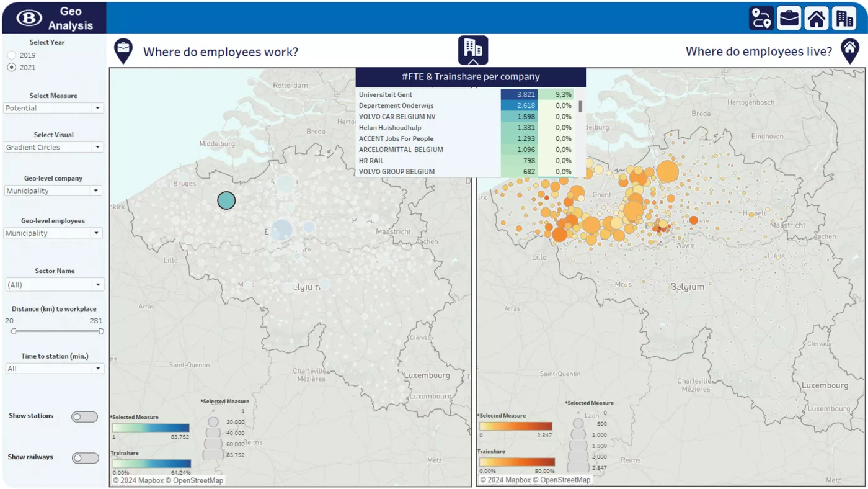Click the house icon in top-right header
Image resolution: width=868 pixels, height=489 pixels.
[x=817, y=18]
